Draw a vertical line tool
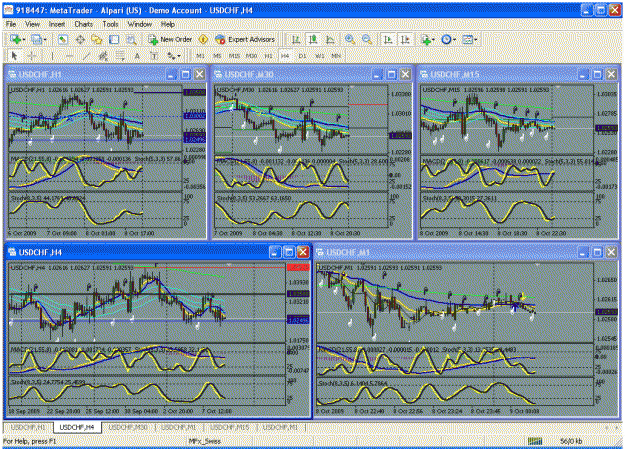 (52, 56)
